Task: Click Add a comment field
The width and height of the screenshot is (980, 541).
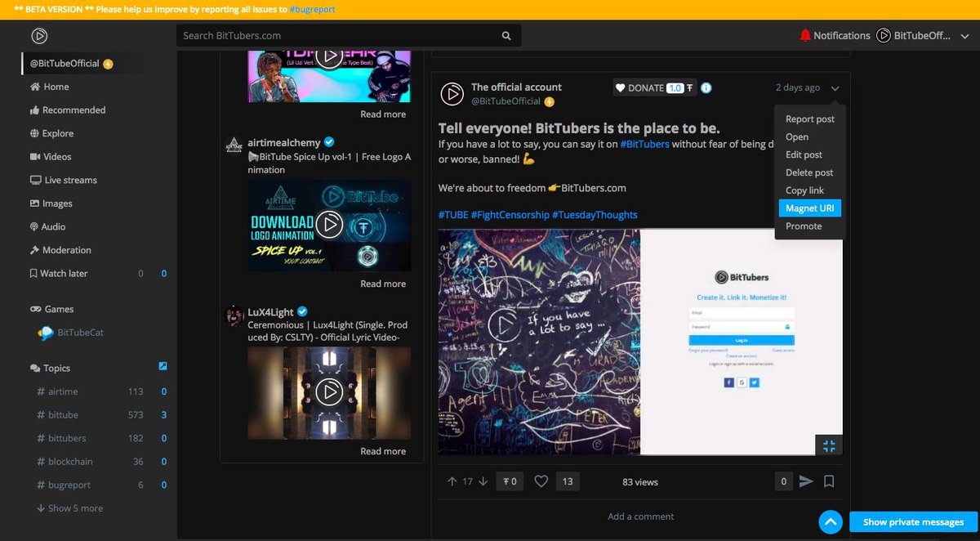Action: click(640, 516)
